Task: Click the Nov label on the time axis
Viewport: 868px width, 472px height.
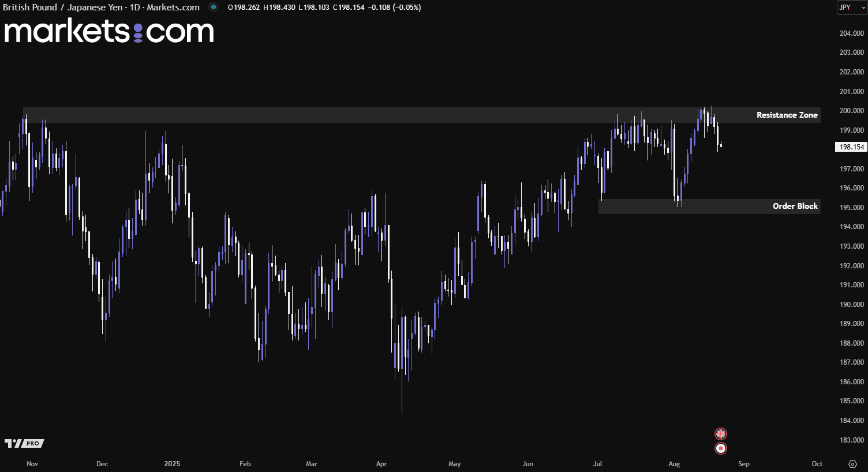Action: click(32, 464)
